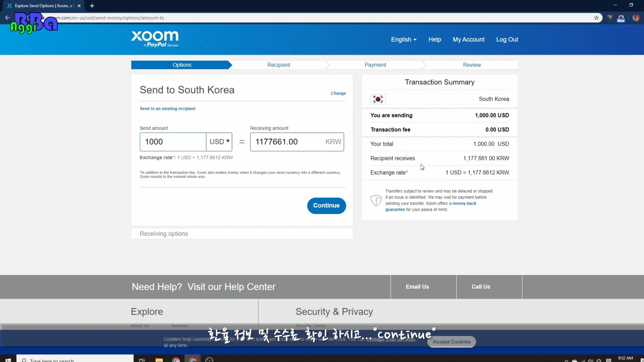Select the Options step tab
The height and width of the screenshot is (362, 644).
click(181, 65)
